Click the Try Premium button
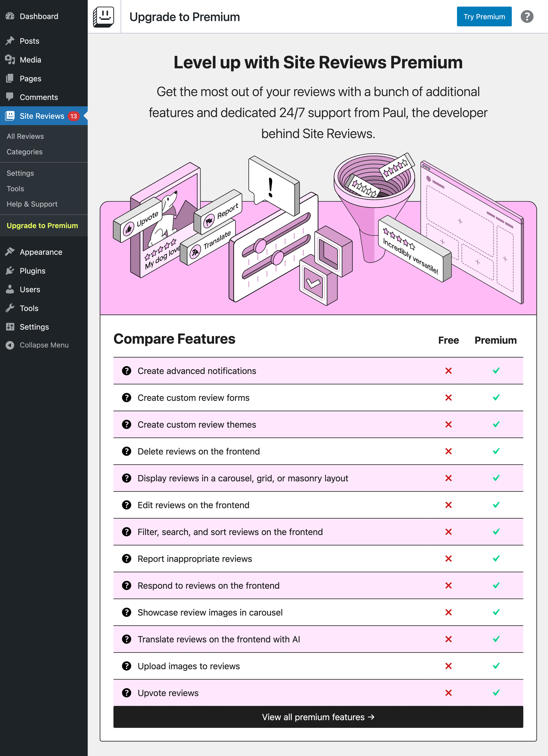This screenshot has width=548, height=756. click(x=484, y=17)
